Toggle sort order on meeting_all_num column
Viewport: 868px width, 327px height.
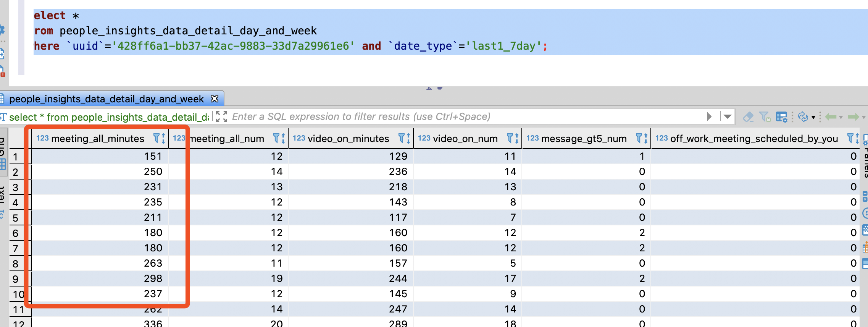283,138
